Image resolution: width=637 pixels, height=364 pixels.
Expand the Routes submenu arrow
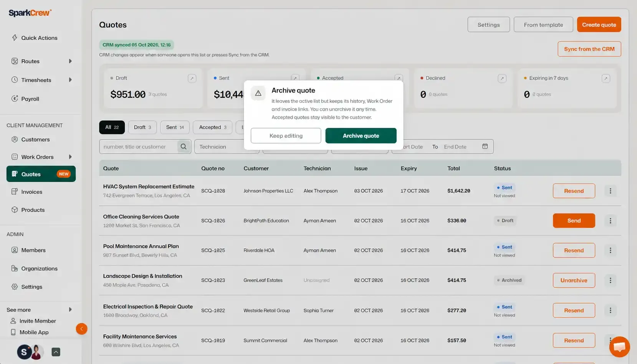[x=70, y=61]
